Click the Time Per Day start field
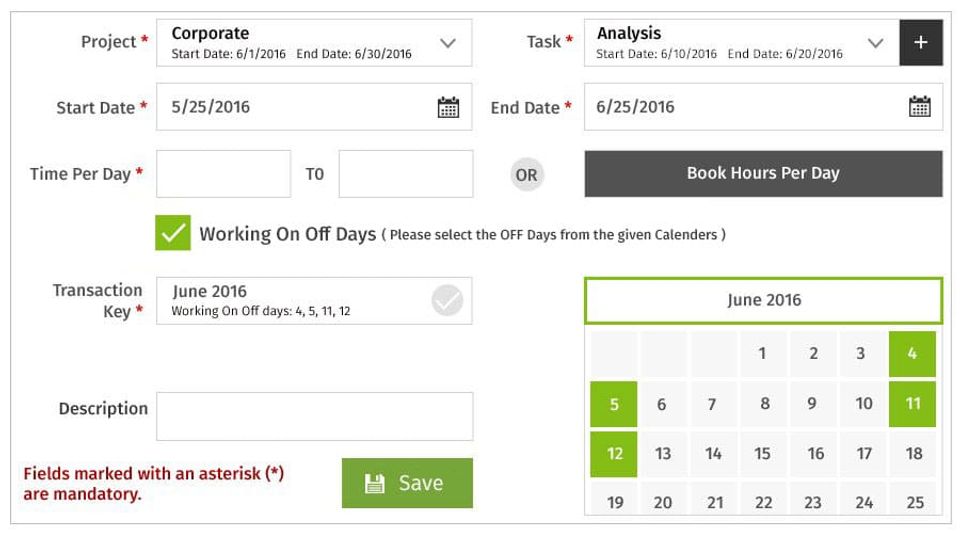960x533 pixels. (x=223, y=174)
